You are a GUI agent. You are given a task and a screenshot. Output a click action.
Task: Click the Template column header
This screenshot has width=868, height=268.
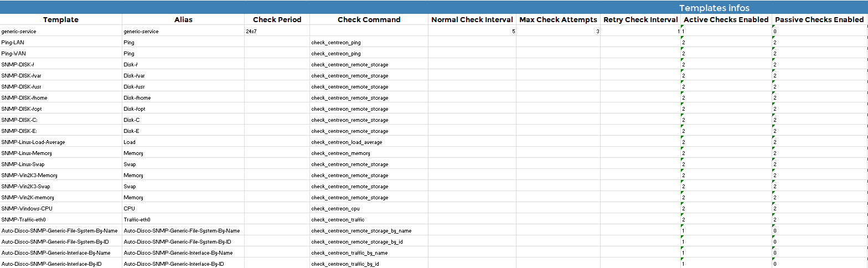point(61,19)
